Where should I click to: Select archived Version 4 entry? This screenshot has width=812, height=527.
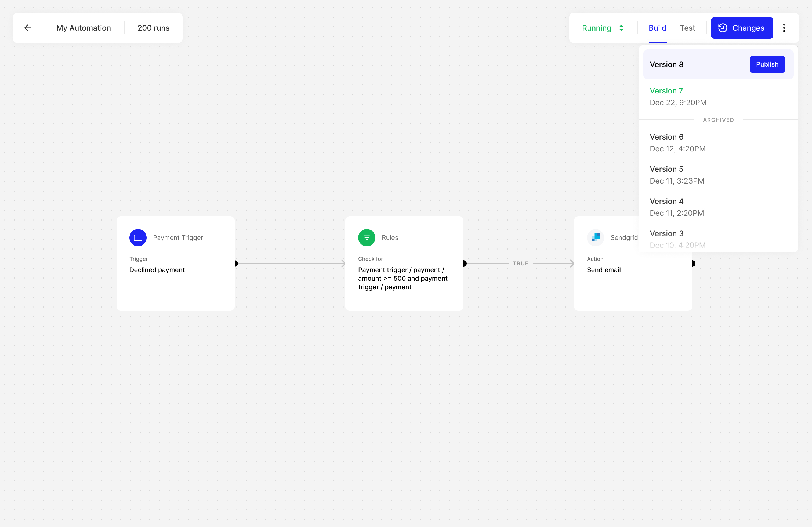[x=677, y=207]
